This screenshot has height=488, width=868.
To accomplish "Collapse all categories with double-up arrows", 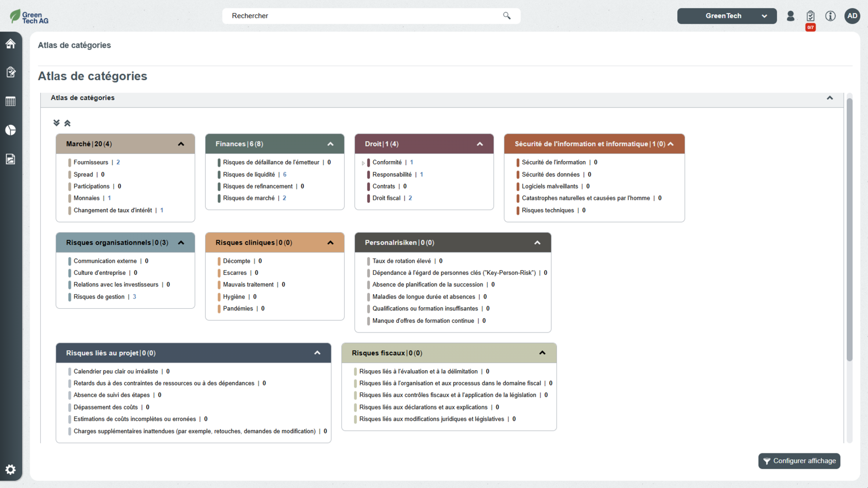I will pyautogui.click(x=67, y=123).
